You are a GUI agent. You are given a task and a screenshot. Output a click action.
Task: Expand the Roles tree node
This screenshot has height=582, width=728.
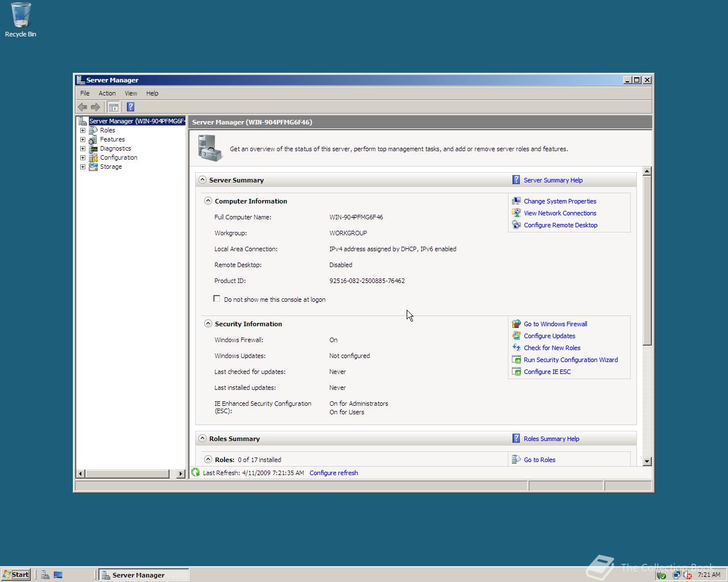[x=82, y=130]
